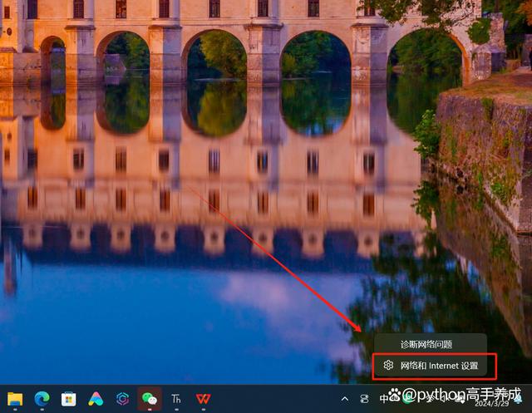Open File Explorer from the taskbar
The image size is (532, 413).
click(x=15, y=399)
